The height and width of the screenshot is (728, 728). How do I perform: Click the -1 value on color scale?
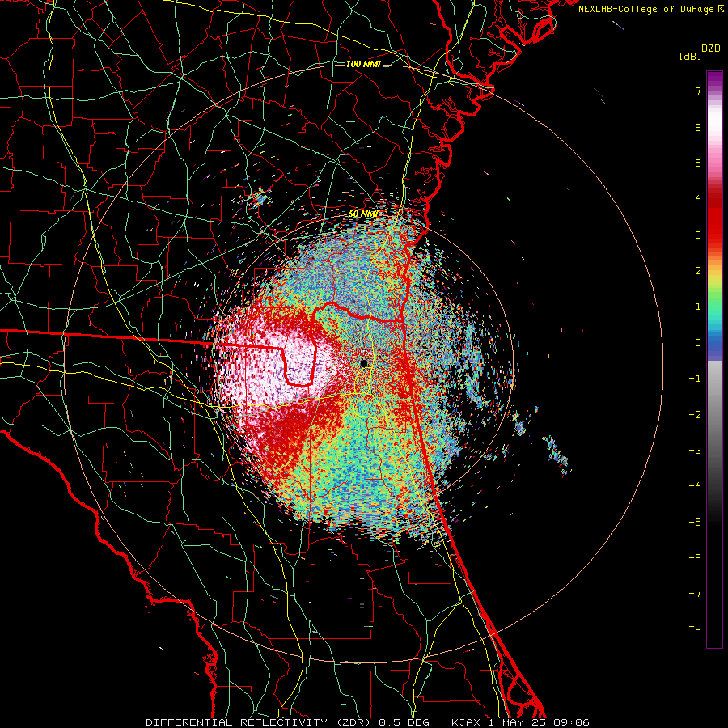[x=695, y=379]
